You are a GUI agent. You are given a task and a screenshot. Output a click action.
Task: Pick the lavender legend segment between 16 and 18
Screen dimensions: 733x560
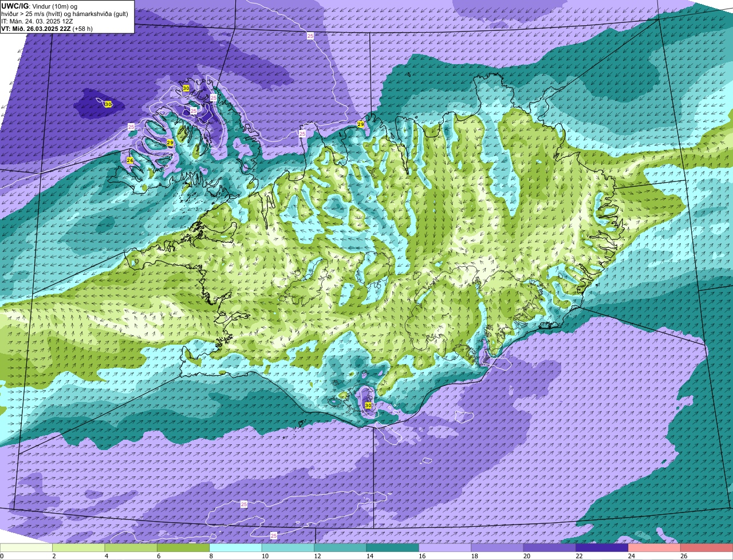(445, 548)
